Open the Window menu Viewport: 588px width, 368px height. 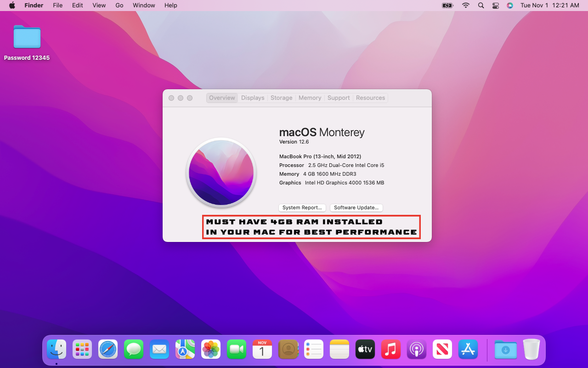tap(144, 6)
